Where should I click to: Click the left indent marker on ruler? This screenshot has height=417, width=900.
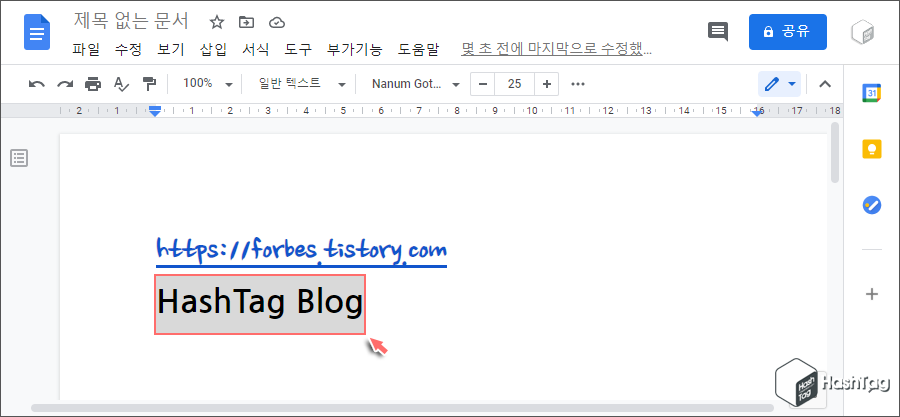(x=154, y=111)
